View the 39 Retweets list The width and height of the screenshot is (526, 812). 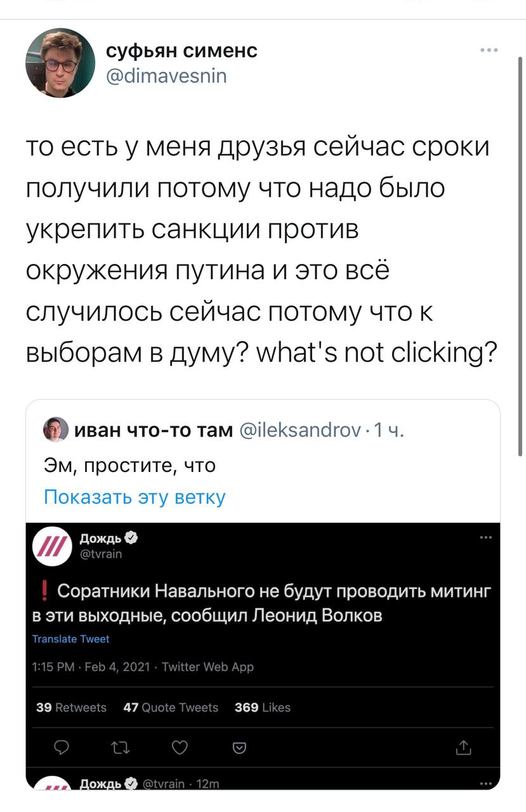71,707
